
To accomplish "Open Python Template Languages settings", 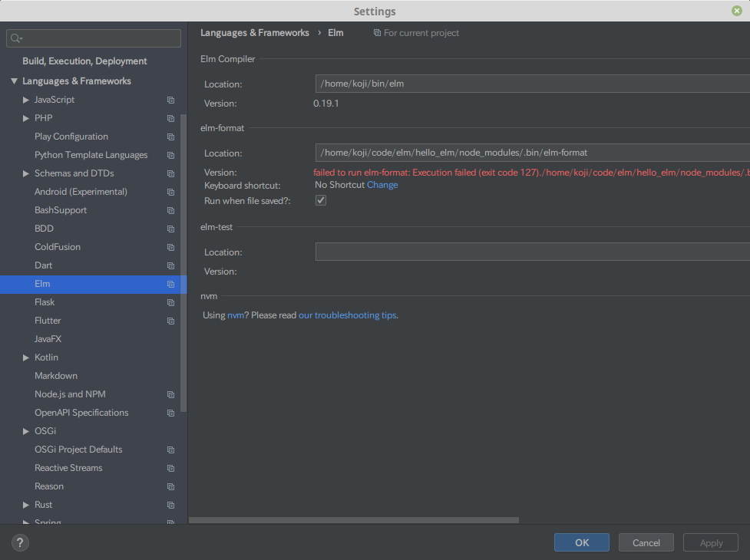I will (91, 155).
